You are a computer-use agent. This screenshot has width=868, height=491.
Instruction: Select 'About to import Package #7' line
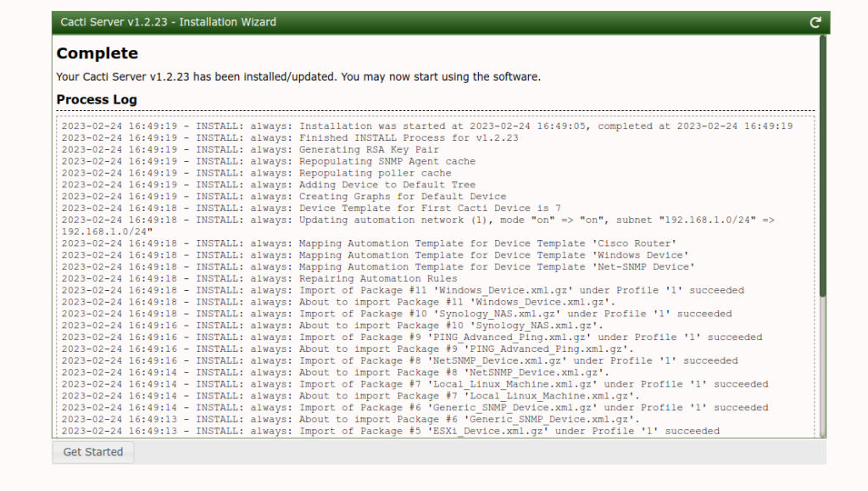350,396
